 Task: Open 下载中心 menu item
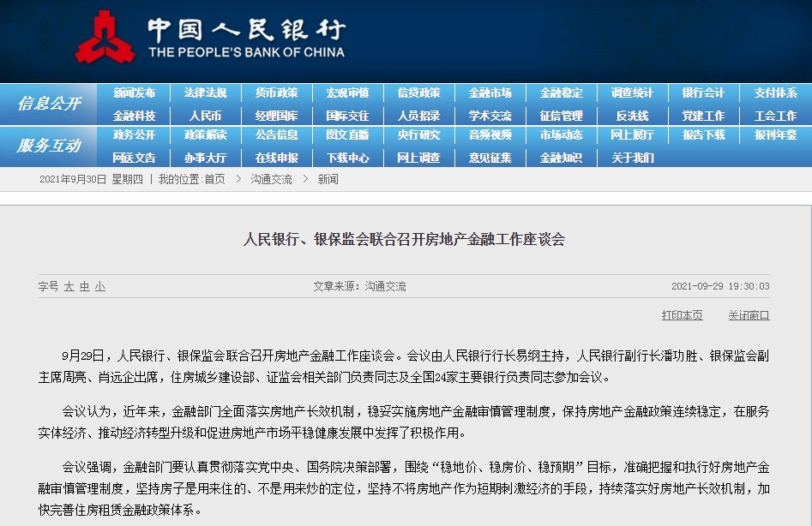347,158
